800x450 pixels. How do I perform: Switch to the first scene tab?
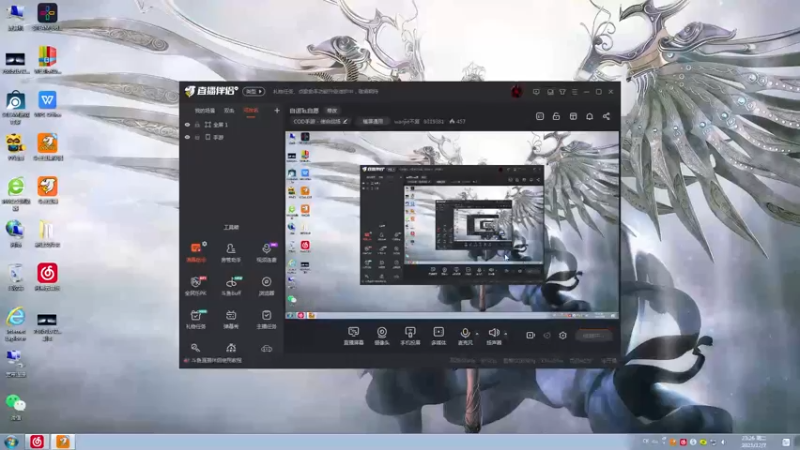pyautogui.click(x=205, y=111)
